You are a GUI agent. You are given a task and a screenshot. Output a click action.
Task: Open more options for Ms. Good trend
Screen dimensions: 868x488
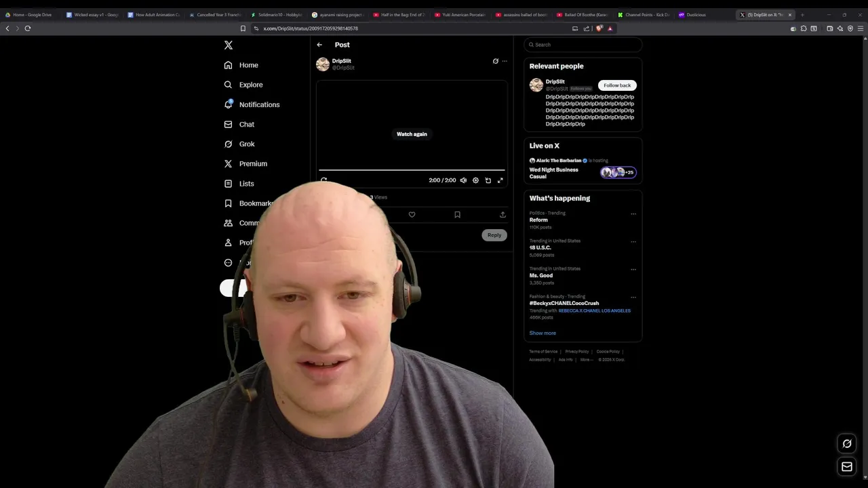(x=633, y=270)
